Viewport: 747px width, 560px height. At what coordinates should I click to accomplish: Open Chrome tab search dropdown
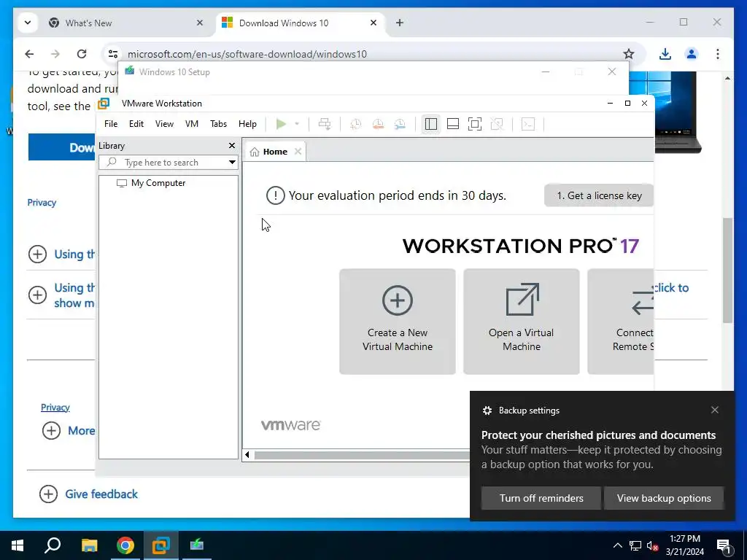(x=28, y=23)
